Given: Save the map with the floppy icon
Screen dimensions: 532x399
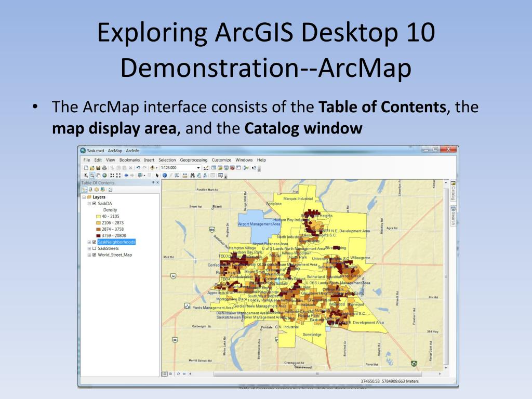Looking at the screenshot, I should click(x=98, y=168).
